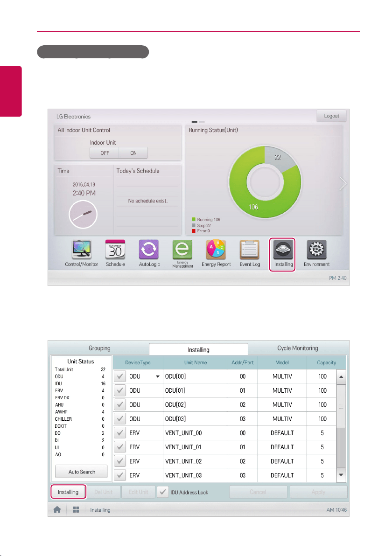
Task: Open the Energy Management icon
Action: click(x=182, y=250)
